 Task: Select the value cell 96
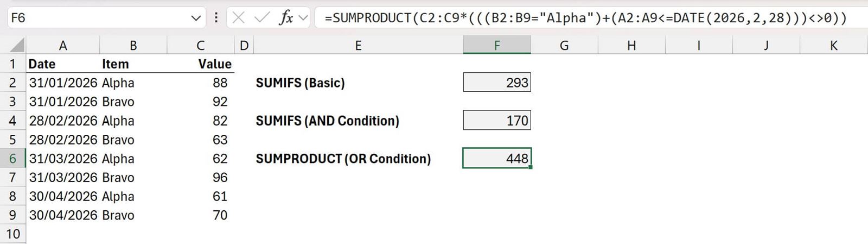(201, 178)
